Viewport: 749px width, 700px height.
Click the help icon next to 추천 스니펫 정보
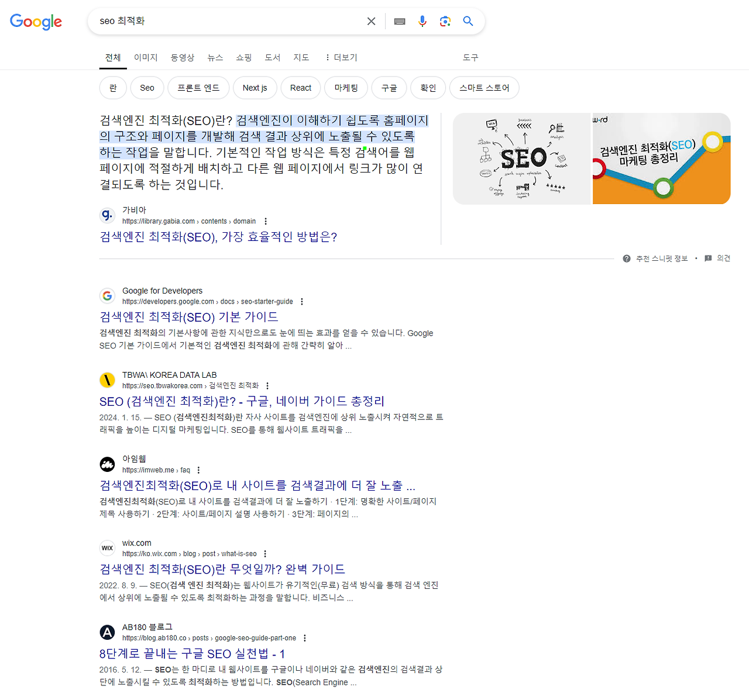point(627,258)
